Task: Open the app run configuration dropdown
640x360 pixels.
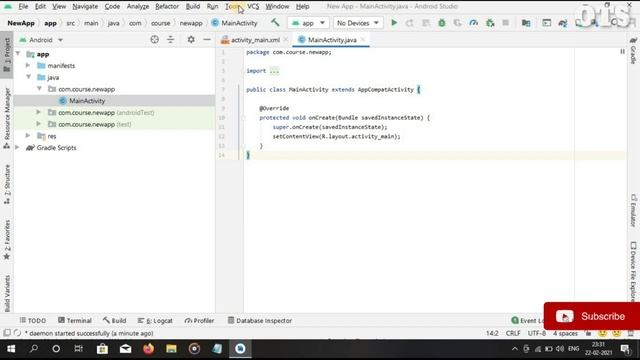Action: (308, 23)
